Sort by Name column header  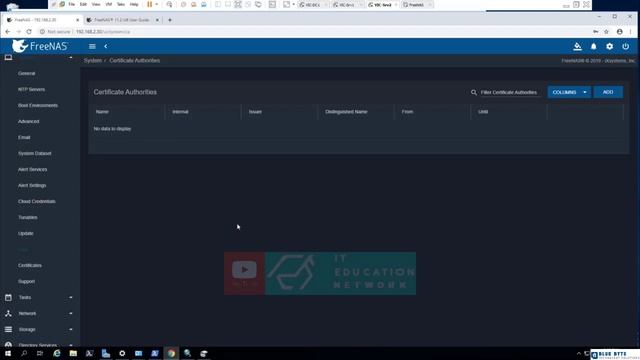click(102, 112)
